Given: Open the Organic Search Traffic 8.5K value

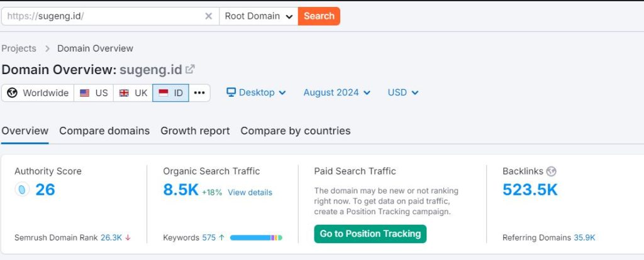Looking at the screenshot, I should pos(180,190).
